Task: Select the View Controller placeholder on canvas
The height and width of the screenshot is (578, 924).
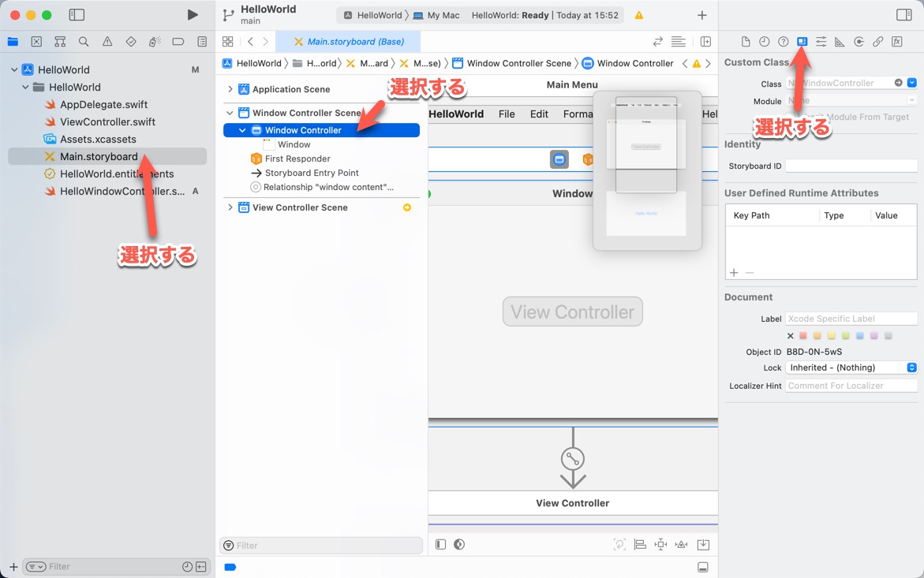Action: pos(572,311)
